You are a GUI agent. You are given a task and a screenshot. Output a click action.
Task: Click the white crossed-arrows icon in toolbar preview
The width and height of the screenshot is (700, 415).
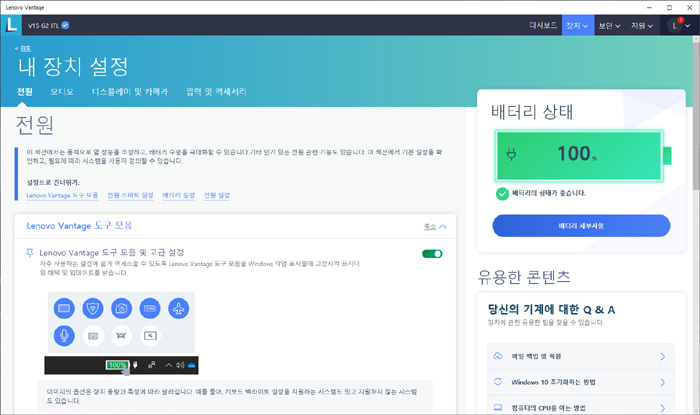(x=121, y=336)
